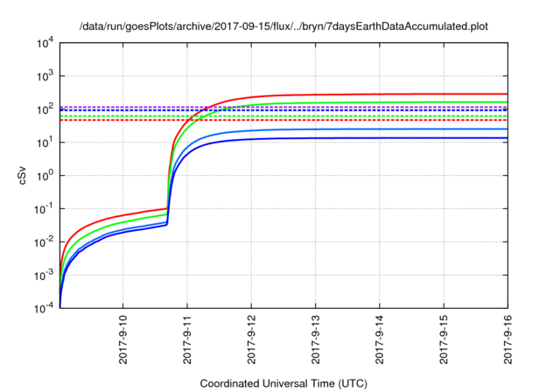Viewport: 560px width, 392px height.
Task: Click the Coordinated Universal Time (UTC) label
Action: [x=283, y=383]
